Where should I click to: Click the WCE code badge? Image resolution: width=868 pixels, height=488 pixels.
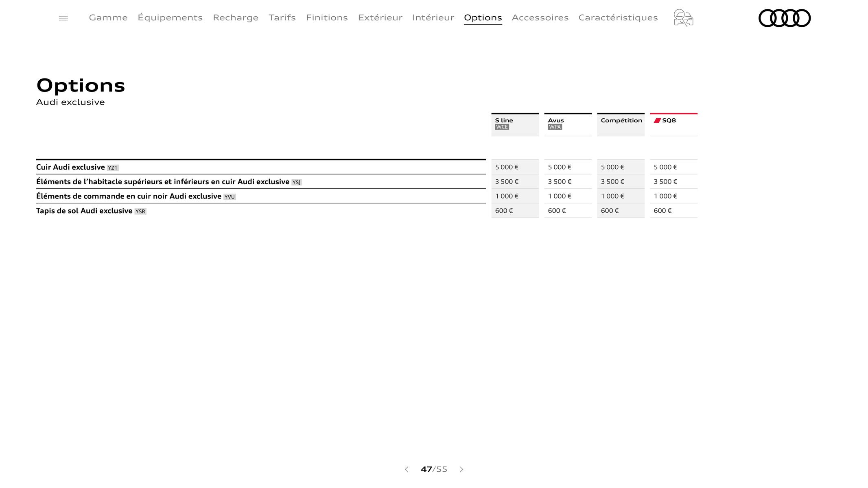[502, 127]
